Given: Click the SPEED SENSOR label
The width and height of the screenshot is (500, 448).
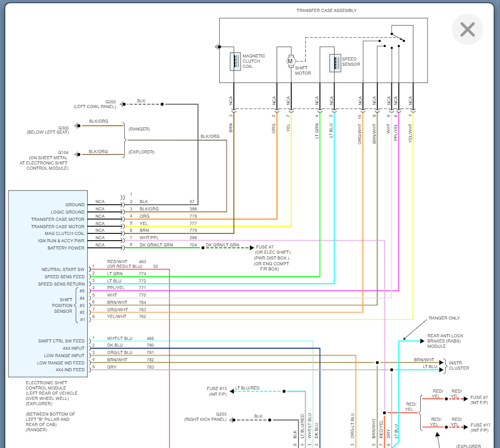Looking at the screenshot, I should click(351, 62).
